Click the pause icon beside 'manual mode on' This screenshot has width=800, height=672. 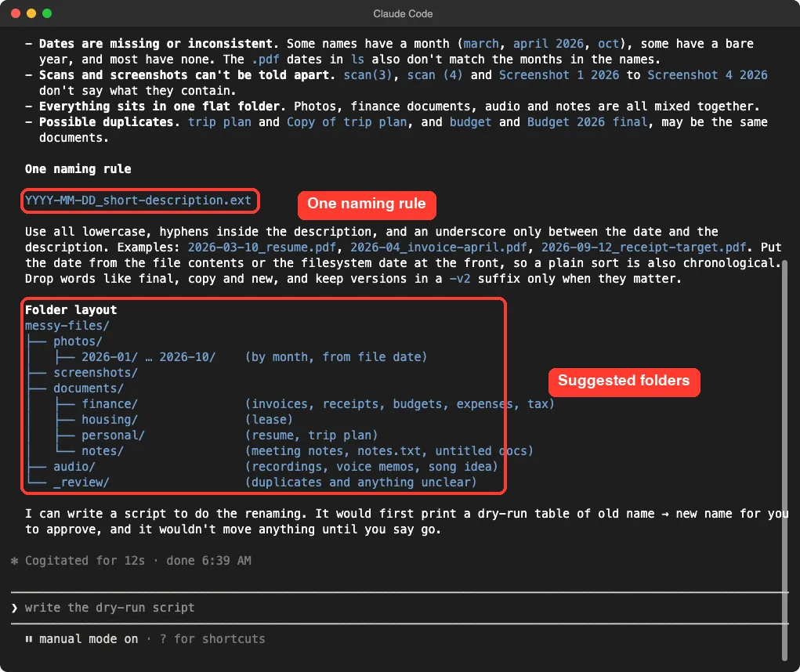(x=28, y=639)
